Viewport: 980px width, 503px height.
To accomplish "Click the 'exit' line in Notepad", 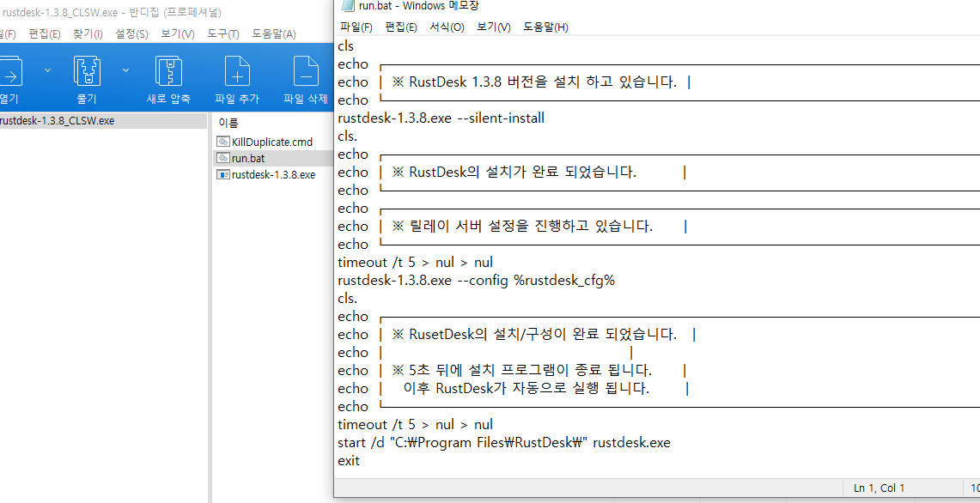I will (x=349, y=460).
